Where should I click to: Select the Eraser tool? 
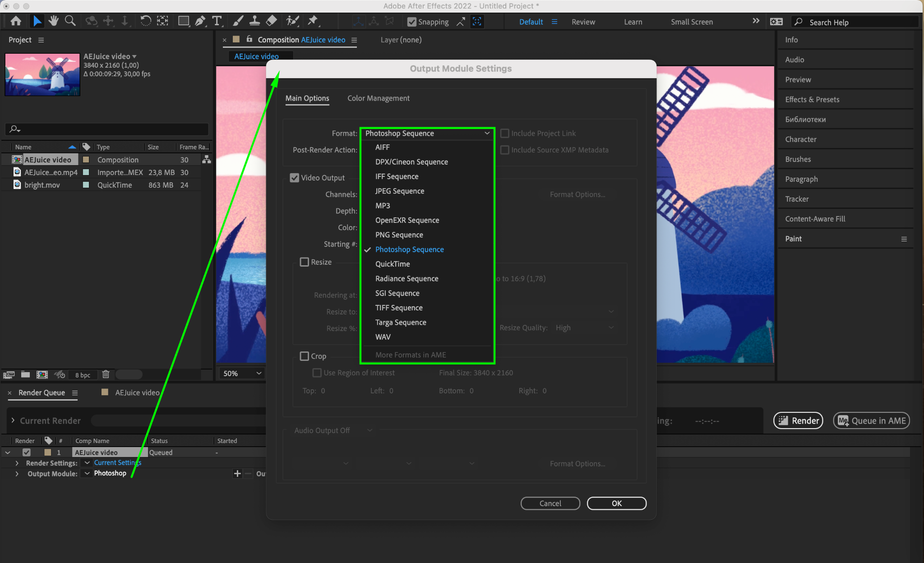click(x=272, y=21)
